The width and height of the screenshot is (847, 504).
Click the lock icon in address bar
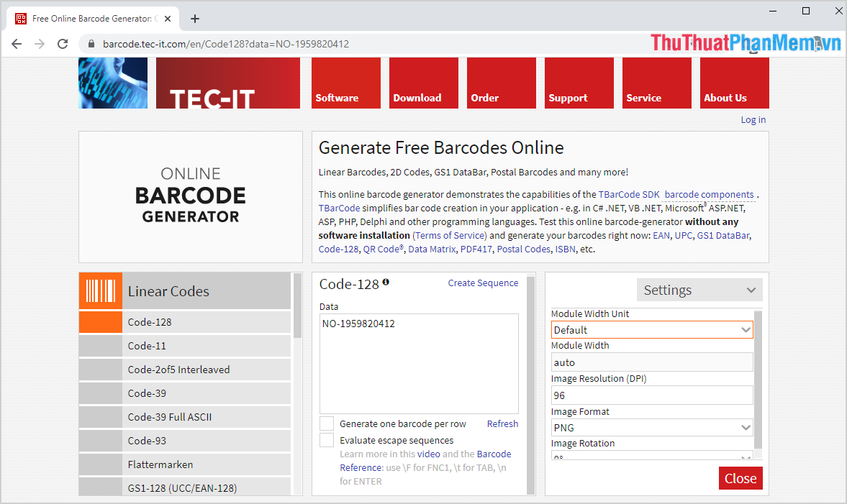pyautogui.click(x=91, y=44)
